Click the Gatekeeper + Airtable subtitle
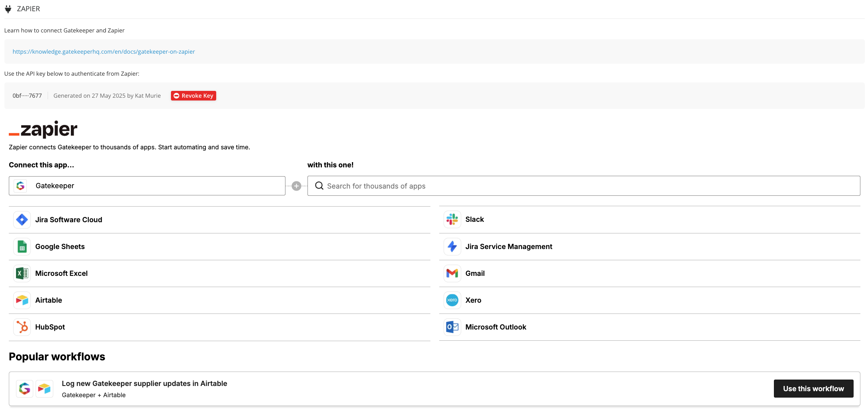The image size is (868, 410). (94, 395)
